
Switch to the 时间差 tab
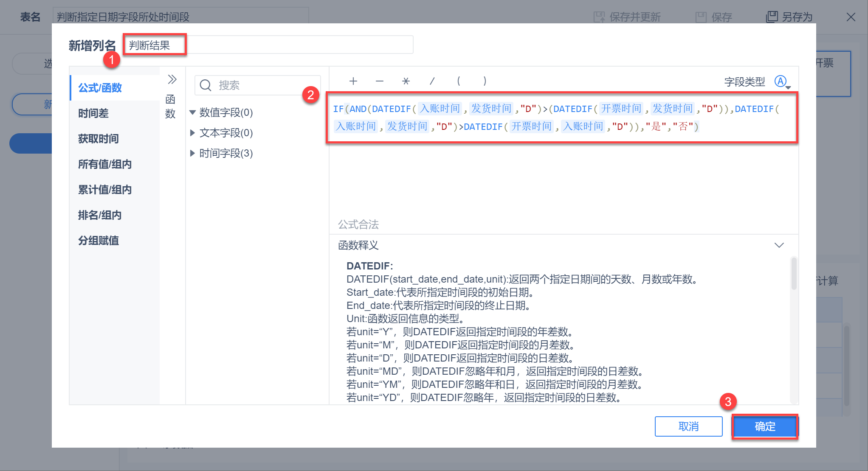93,113
